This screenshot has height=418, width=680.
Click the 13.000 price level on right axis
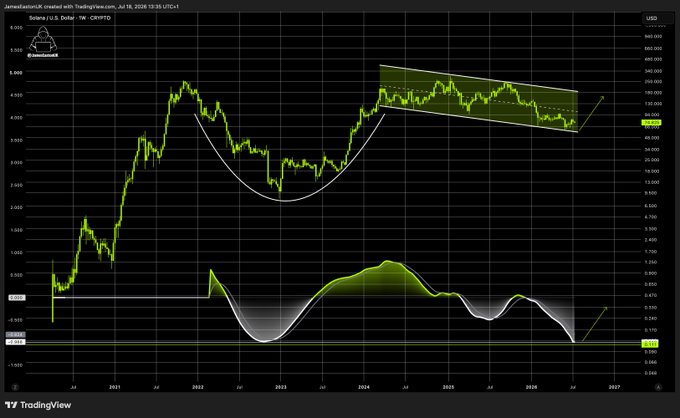pos(652,183)
